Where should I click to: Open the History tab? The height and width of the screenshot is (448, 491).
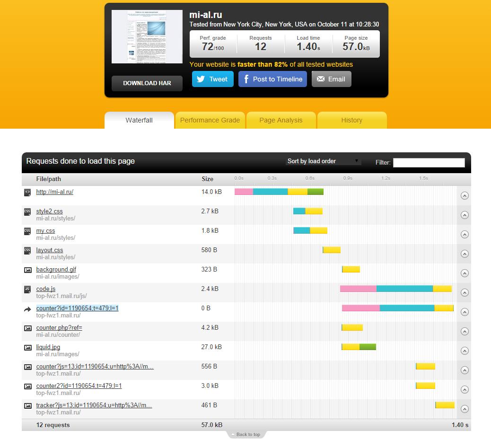[352, 120]
